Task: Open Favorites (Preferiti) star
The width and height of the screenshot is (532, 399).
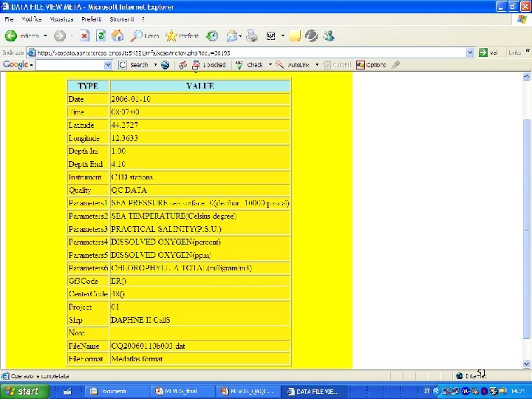Action: pyautogui.click(x=182, y=35)
